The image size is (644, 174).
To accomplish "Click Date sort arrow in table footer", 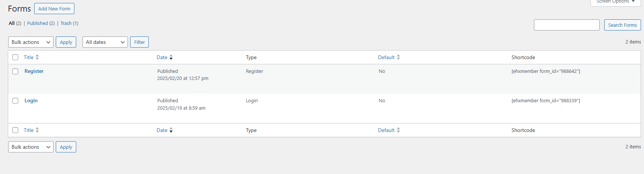I will [x=171, y=130].
